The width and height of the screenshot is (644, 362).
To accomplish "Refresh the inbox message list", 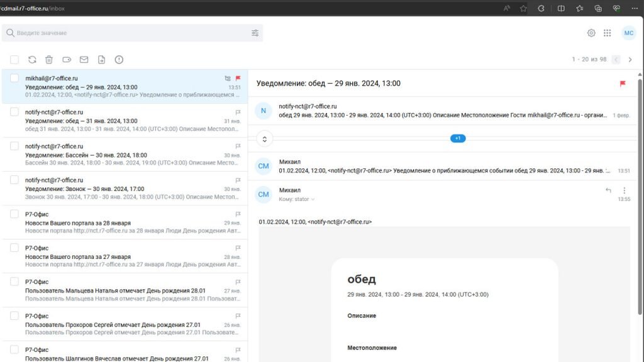I will [x=32, y=60].
